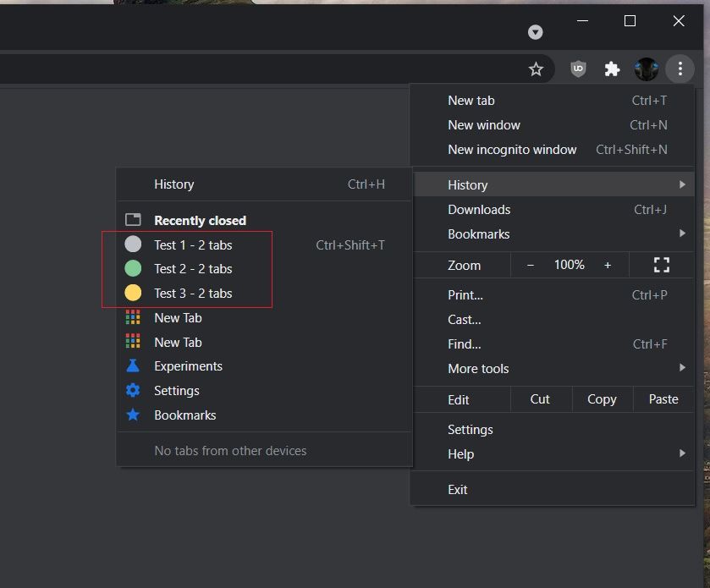This screenshot has height=588, width=710.
Task: Increase zoom with the plus button
Action: [608, 265]
